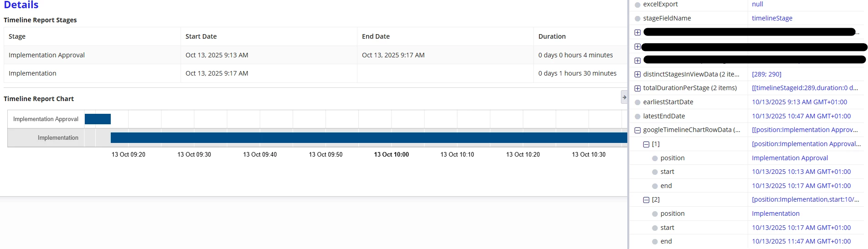Expand the distinctStagesInViewData node
The height and width of the screenshot is (249, 868).
(x=637, y=74)
